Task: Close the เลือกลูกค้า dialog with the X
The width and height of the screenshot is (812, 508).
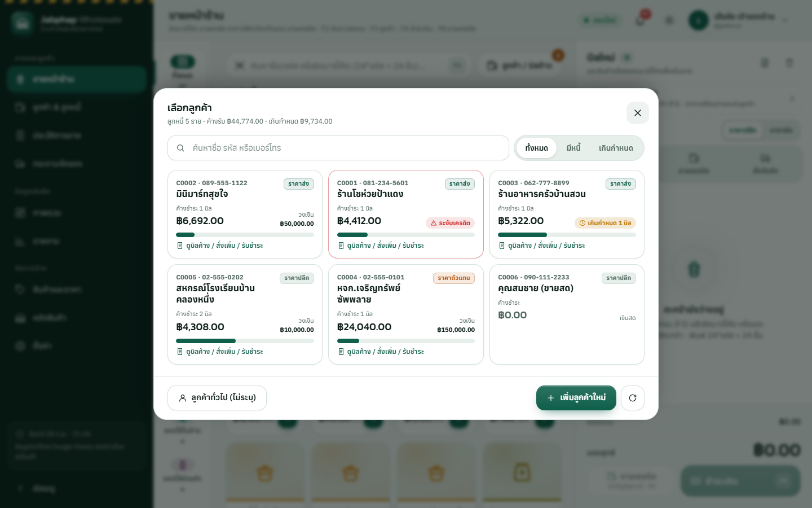Action: pos(638,113)
